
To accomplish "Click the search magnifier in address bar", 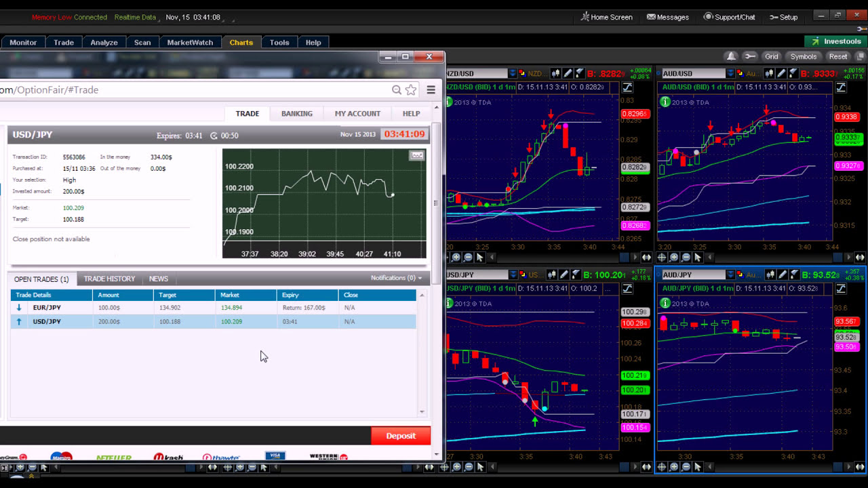I will 397,89.
